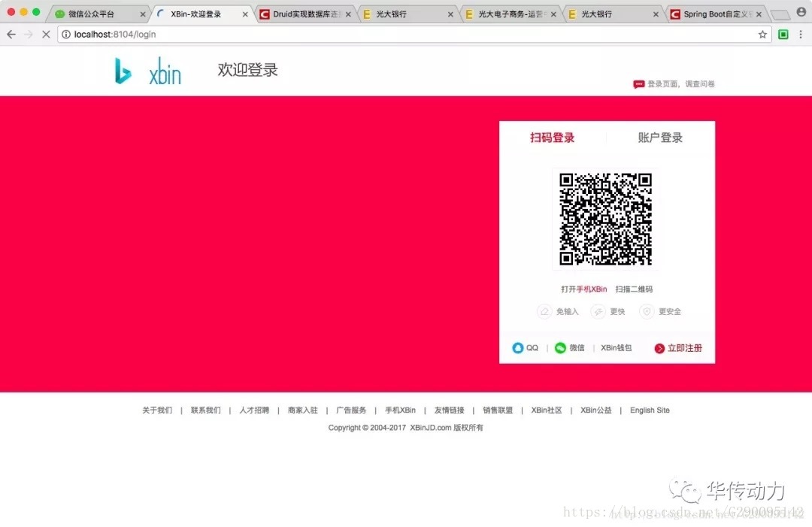
Task: Log in with the WeChat 微信 icon
Action: (560, 348)
